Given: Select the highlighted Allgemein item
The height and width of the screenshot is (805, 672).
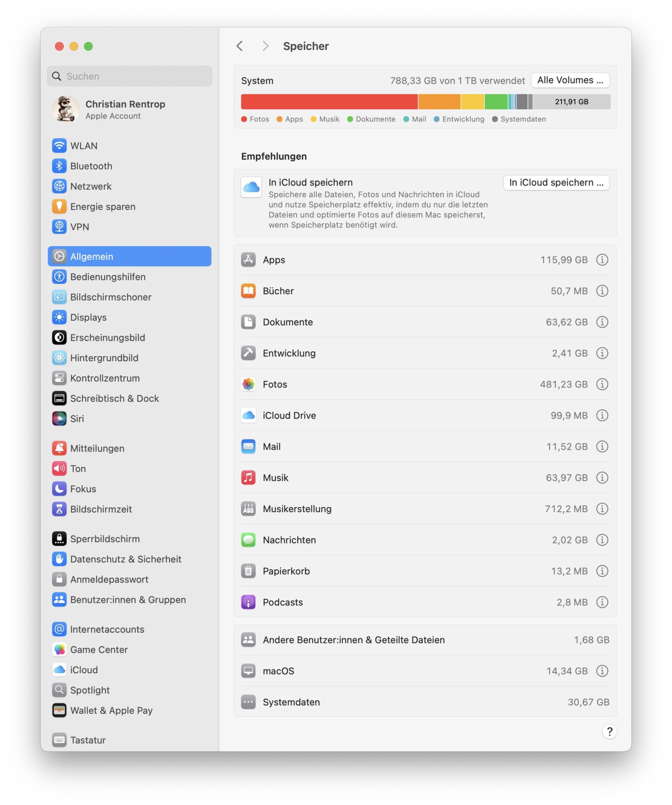Looking at the screenshot, I should pos(129,256).
